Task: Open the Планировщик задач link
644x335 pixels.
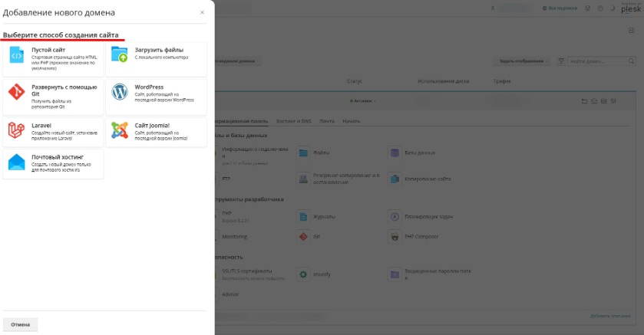Action: (x=428, y=216)
